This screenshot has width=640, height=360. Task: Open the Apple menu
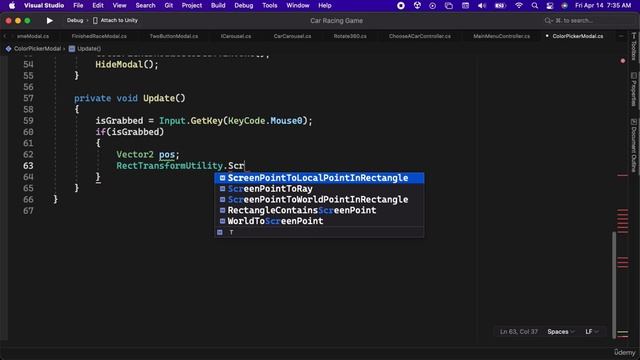(12, 6)
